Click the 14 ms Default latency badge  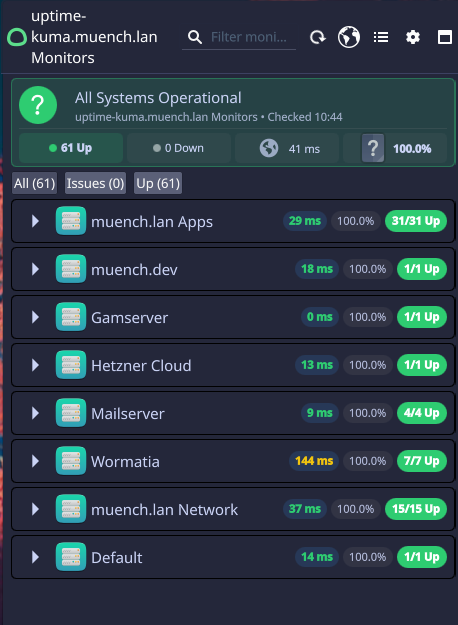tap(317, 557)
